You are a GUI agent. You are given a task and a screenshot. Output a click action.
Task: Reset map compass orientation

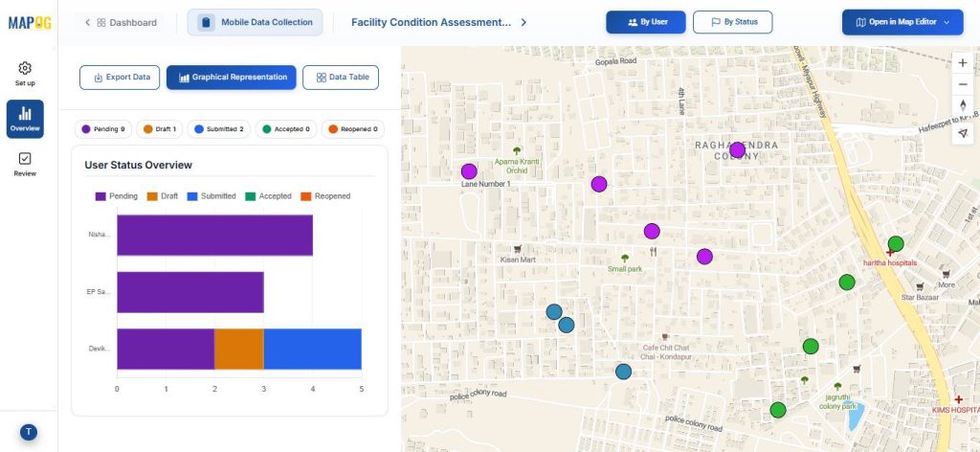coord(962,106)
